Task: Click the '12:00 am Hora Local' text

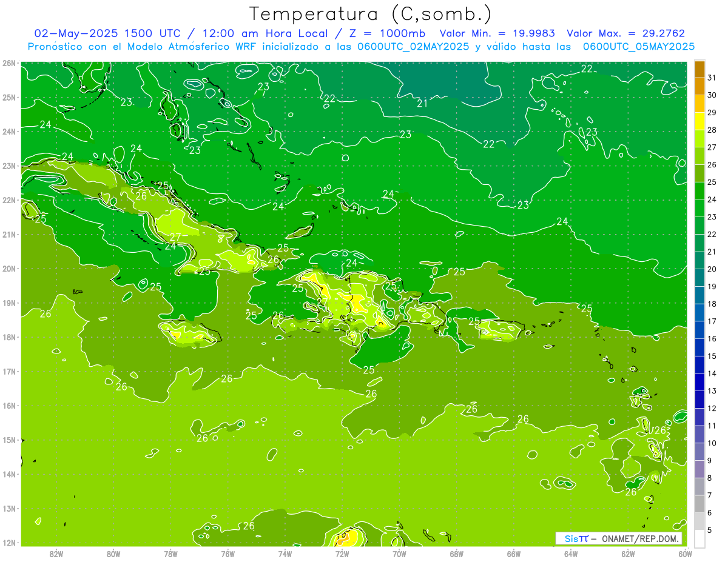Action: tap(266, 33)
